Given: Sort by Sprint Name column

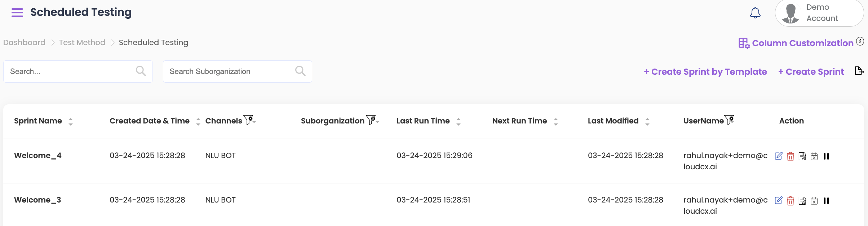Looking at the screenshot, I should (71, 121).
